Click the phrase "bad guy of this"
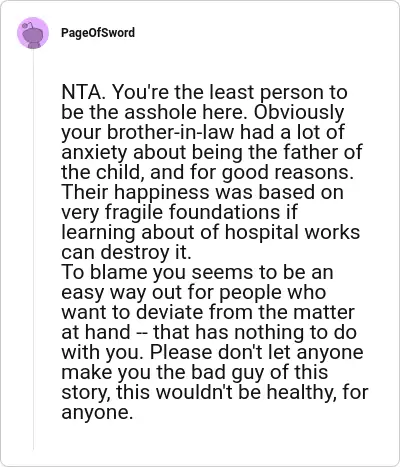 point(260,372)
